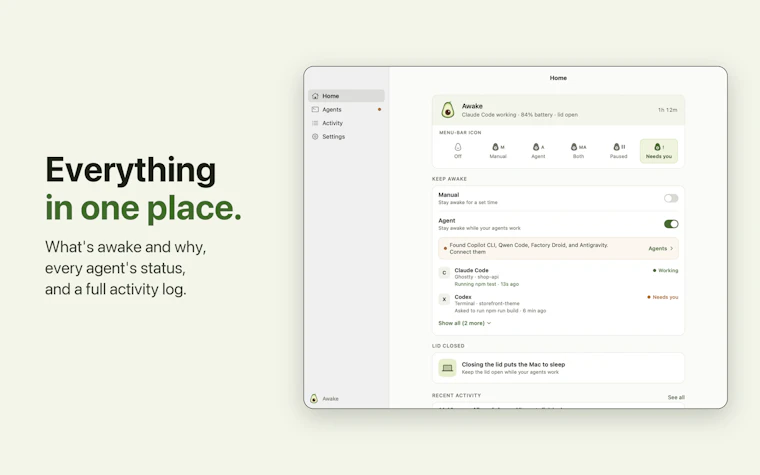Open the Home sidebar item

(x=346, y=96)
